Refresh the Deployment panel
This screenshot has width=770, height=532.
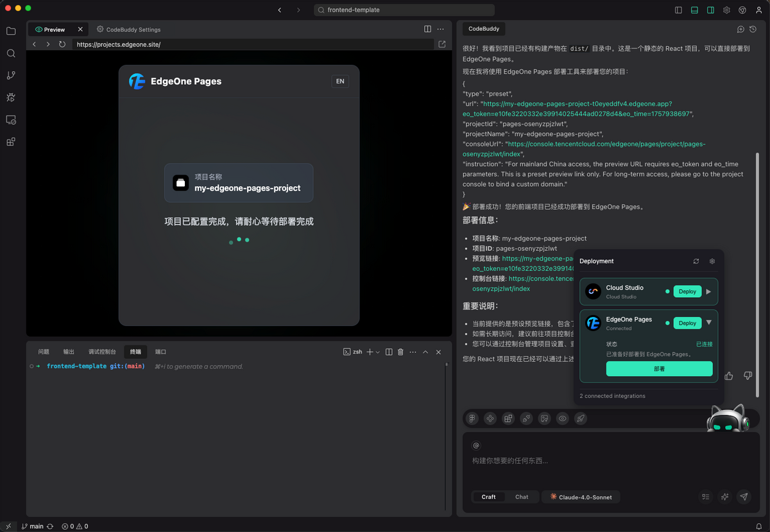696,261
